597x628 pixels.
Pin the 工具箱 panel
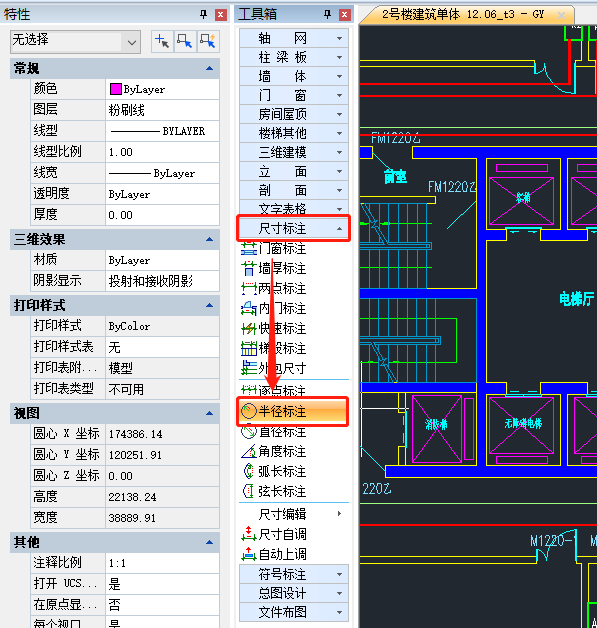[328, 15]
